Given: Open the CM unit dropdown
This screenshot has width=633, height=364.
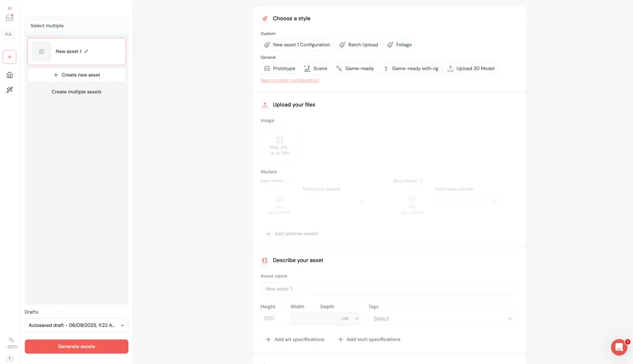Looking at the screenshot, I should click(350, 319).
